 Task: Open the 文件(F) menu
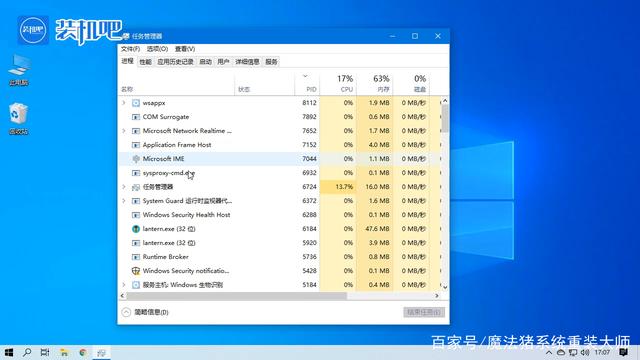click(130, 49)
